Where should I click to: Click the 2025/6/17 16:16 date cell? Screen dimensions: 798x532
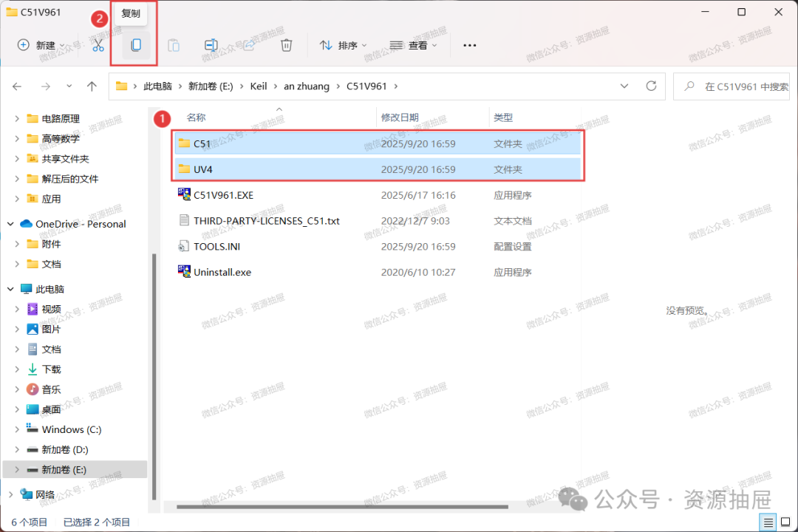(418, 195)
